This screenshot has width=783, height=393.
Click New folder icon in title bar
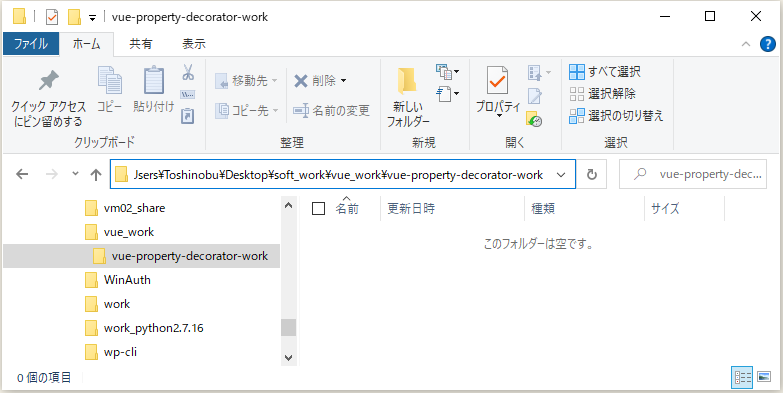coord(74,17)
